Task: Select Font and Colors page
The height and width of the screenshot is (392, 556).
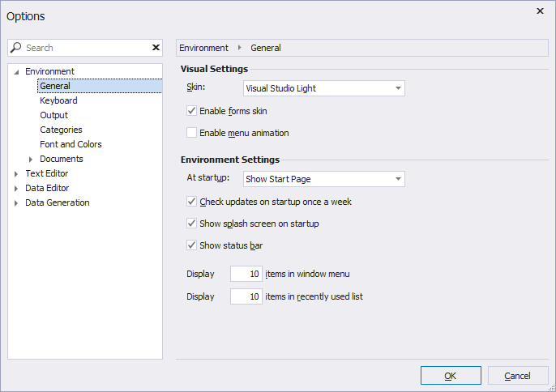Action: [71, 144]
